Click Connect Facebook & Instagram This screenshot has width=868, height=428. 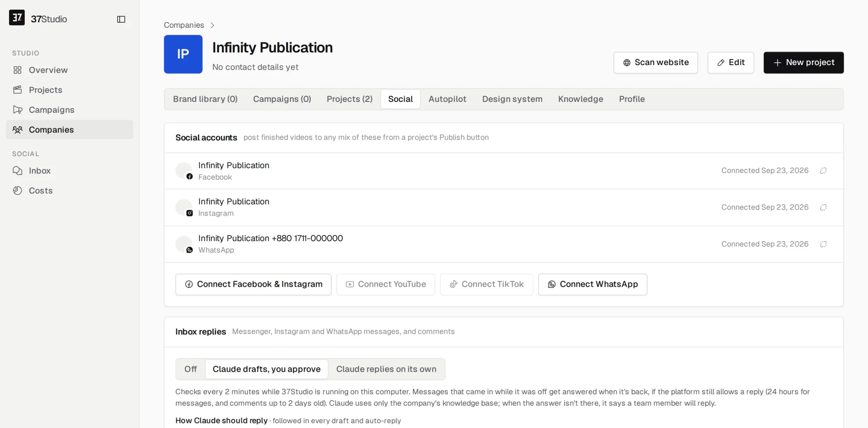253,284
